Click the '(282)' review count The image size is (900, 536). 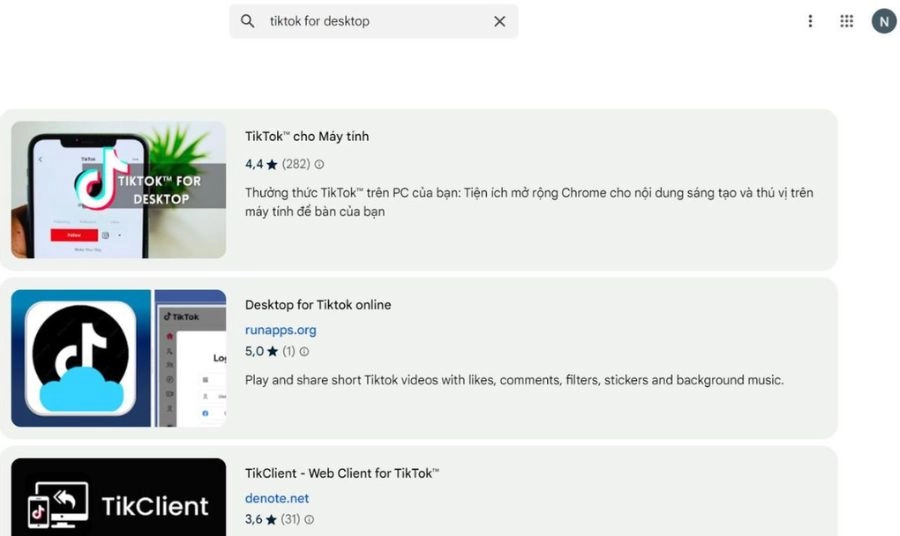coord(296,164)
